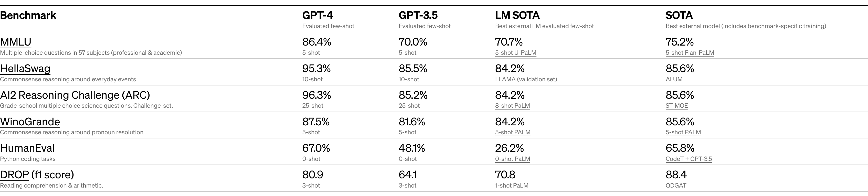
Task: Follow the CodeT + GPT-3.5 link
Action: click(x=689, y=159)
